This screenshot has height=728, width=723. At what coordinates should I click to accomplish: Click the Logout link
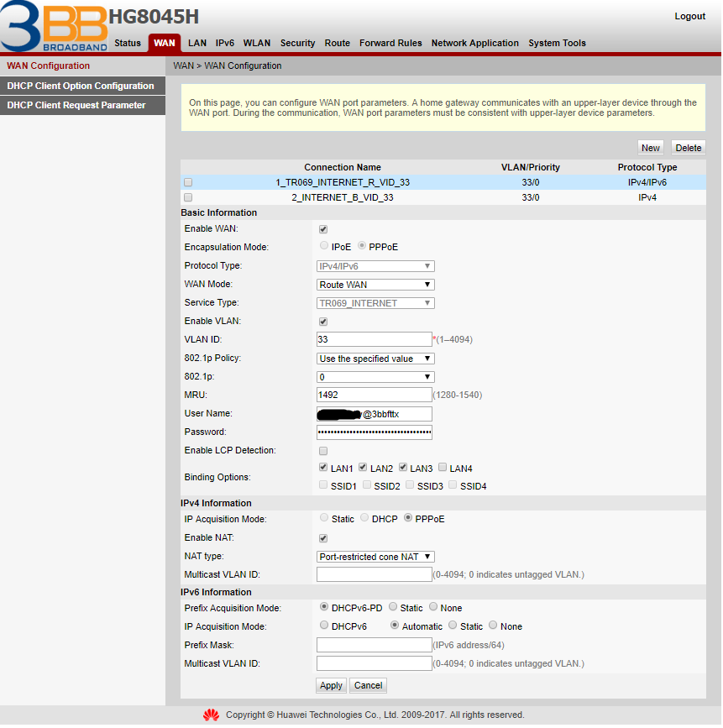point(689,17)
